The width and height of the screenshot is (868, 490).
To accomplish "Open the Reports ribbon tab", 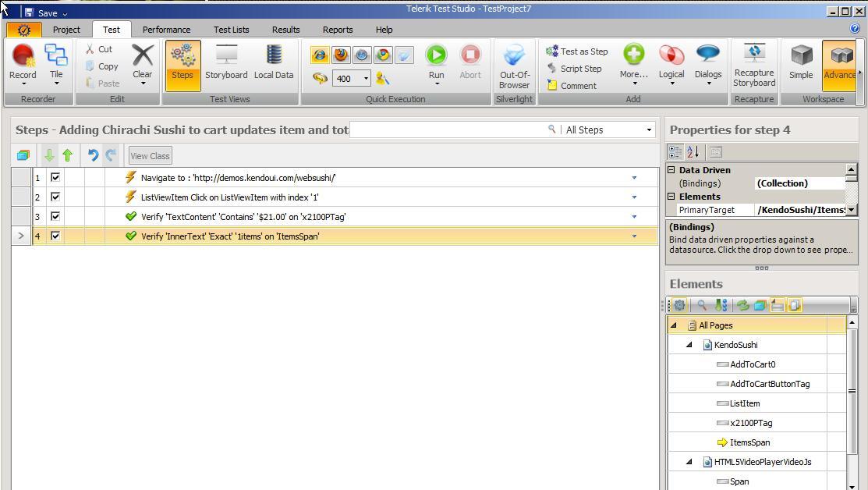I will point(338,30).
